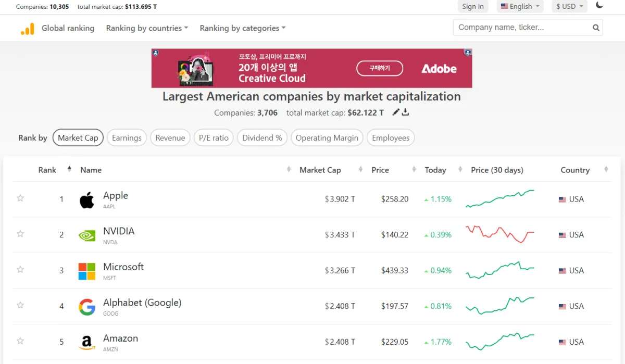Image resolution: width=625 pixels, height=364 pixels.
Task: Rank companies by P/E ratio
Action: coord(214,137)
